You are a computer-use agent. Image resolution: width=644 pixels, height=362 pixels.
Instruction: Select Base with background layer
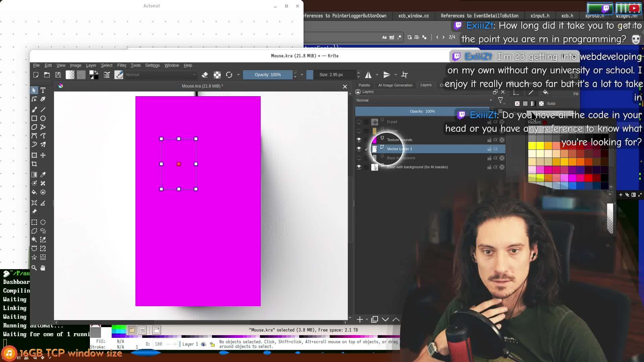[x=417, y=167]
